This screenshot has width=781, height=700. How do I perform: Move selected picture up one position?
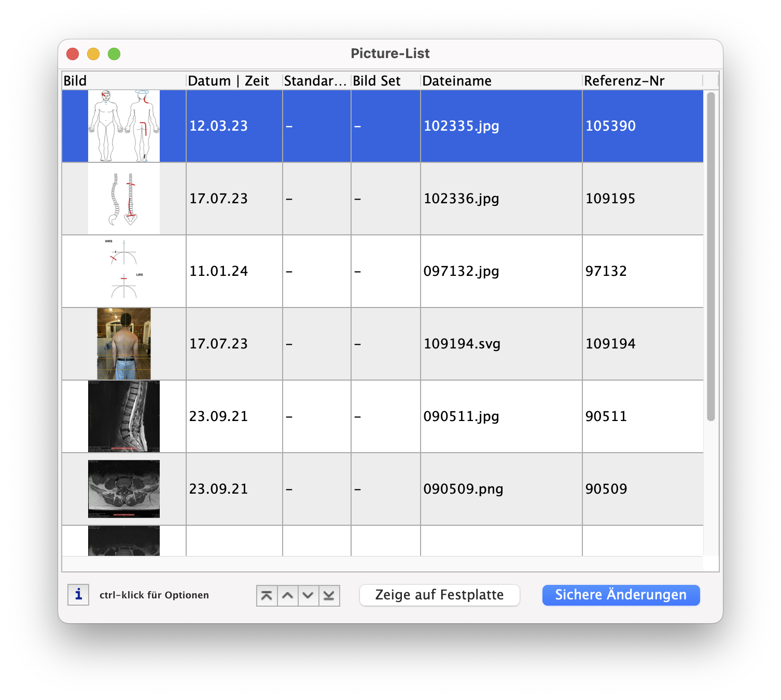coord(288,595)
